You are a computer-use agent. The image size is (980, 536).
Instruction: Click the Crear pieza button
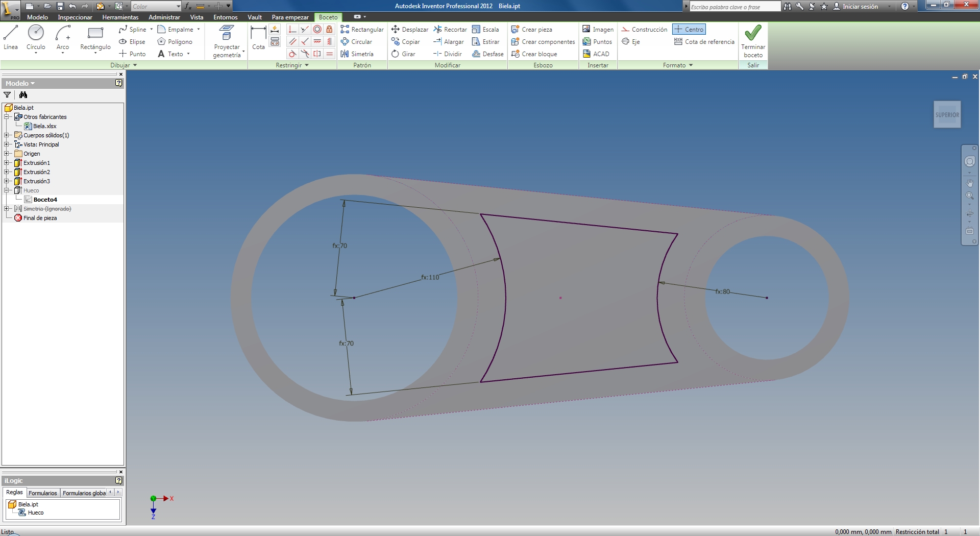[532, 30]
